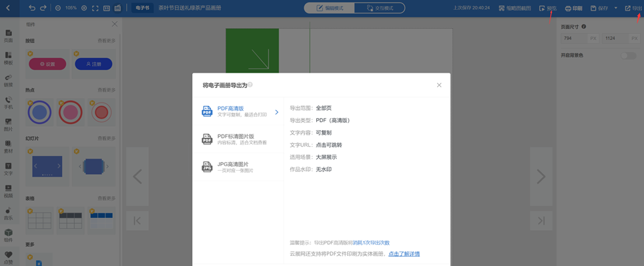Click the chevron next to PDF高清版
This screenshot has height=266, width=644.
point(276,111)
